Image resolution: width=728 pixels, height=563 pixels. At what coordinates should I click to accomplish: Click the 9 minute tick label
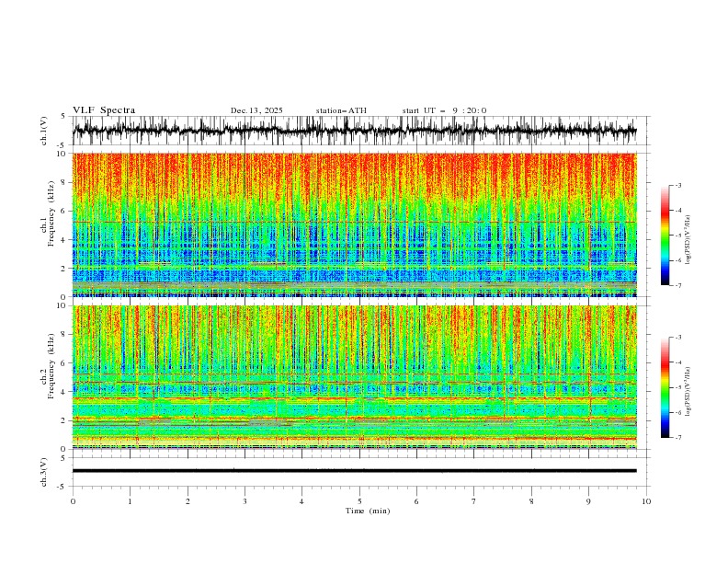588,501
